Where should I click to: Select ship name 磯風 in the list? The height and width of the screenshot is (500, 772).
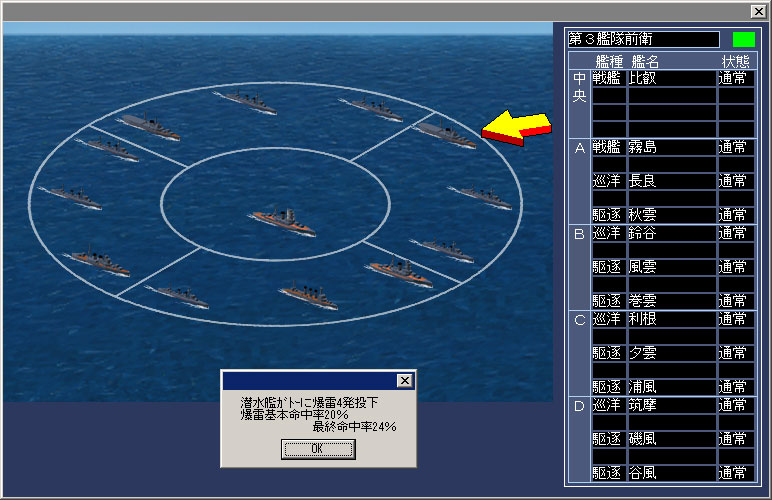pyautogui.click(x=672, y=439)
